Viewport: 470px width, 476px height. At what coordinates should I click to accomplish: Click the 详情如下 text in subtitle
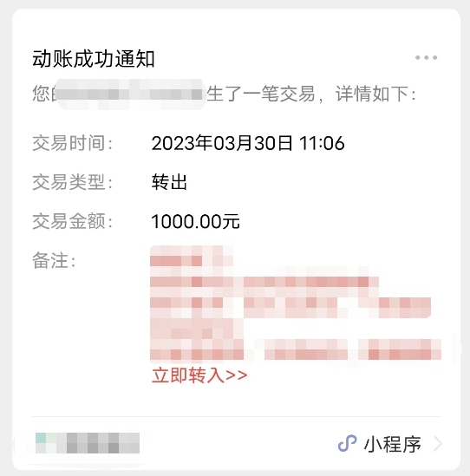372,94
